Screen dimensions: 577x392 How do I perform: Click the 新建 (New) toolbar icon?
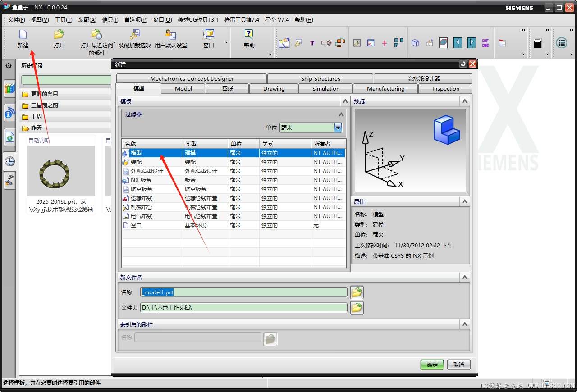pos(23,34)
